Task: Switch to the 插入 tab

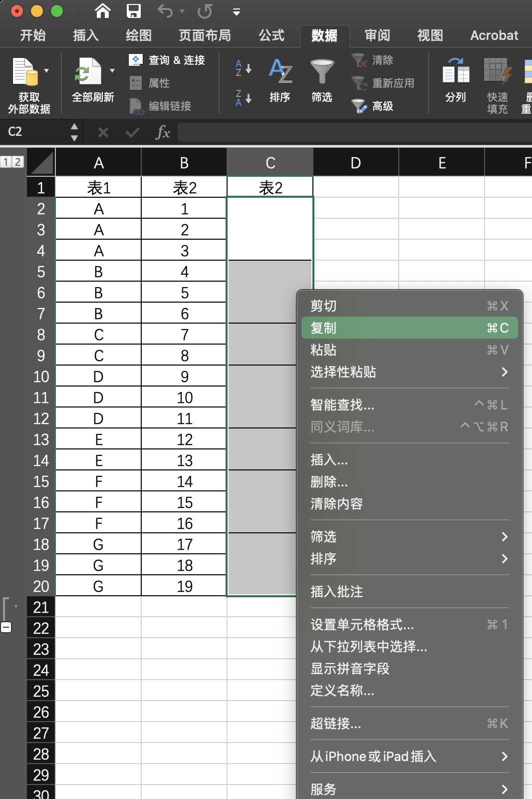Action: tap(86, 35)
